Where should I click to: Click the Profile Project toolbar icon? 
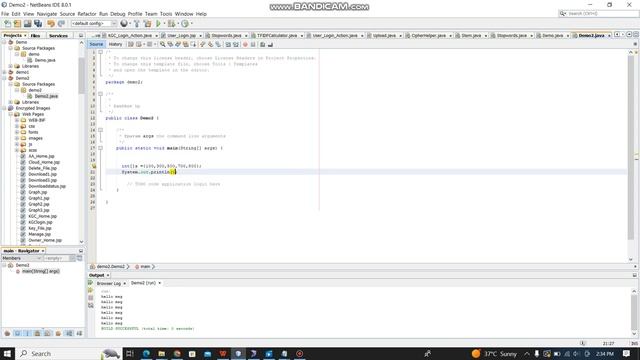pyautogui.click(x=185, y=24)
